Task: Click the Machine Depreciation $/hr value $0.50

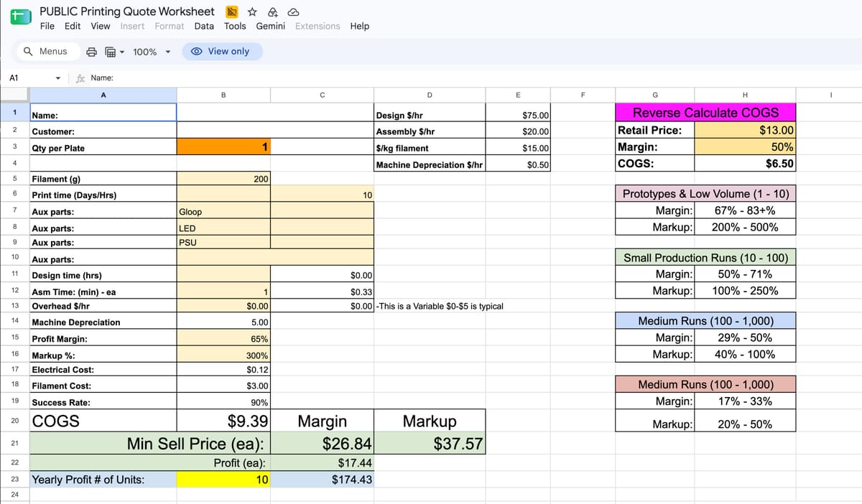Action: point(518,164)
